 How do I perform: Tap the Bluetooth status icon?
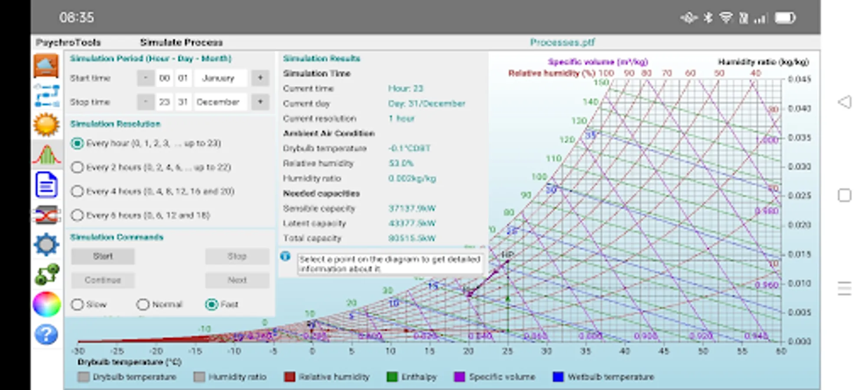click(708, 18)
